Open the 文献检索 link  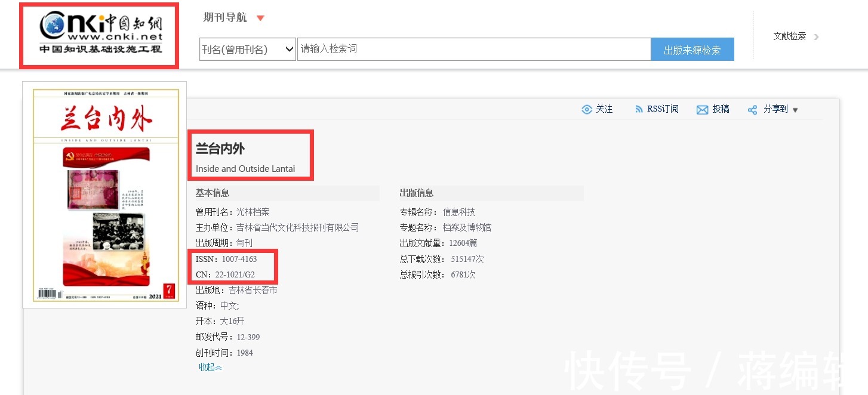coord(789,36)
